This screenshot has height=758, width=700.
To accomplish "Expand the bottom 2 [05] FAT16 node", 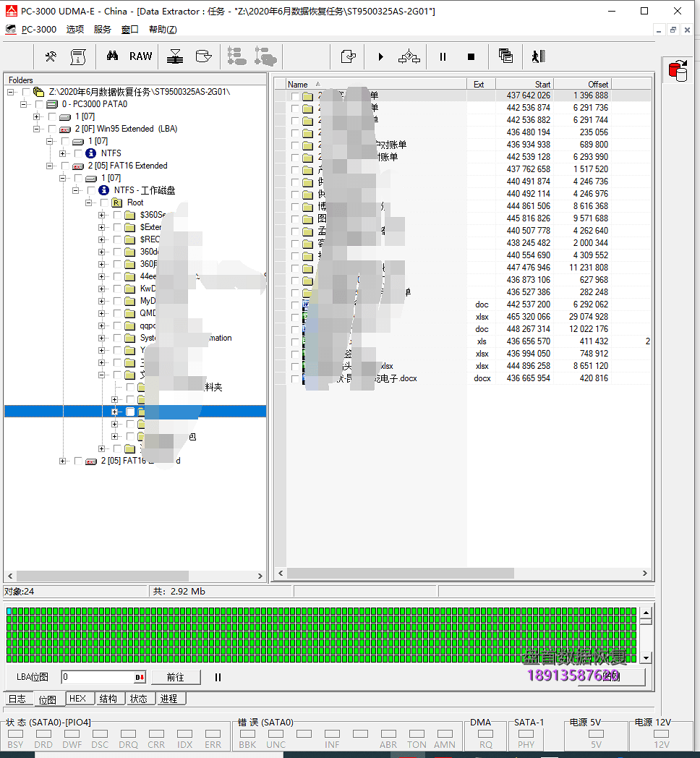I will pyautogui.click(x=62, y=461).
